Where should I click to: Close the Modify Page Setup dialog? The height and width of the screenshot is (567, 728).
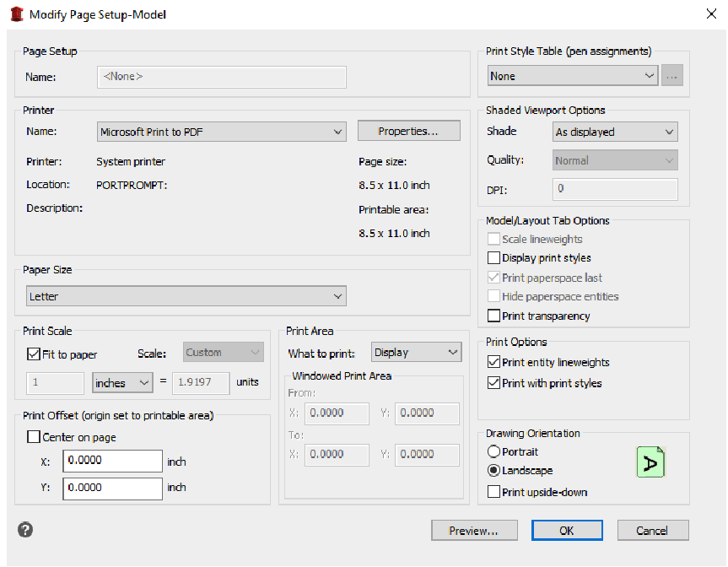pyautogui.click(x=709, y=13)
